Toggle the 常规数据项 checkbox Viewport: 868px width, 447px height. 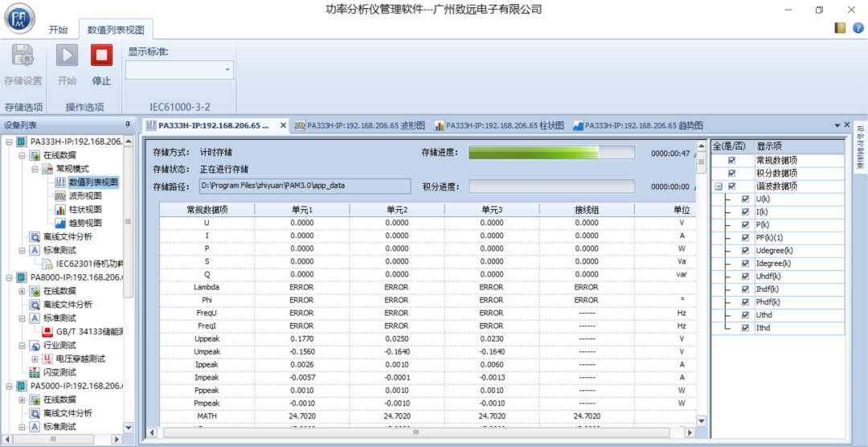(732, 160)
